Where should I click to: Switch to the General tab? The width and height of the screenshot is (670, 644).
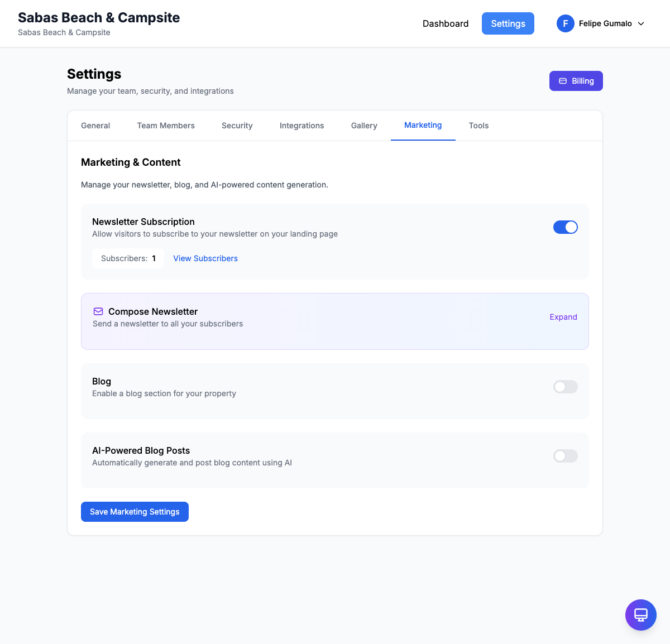95,126
